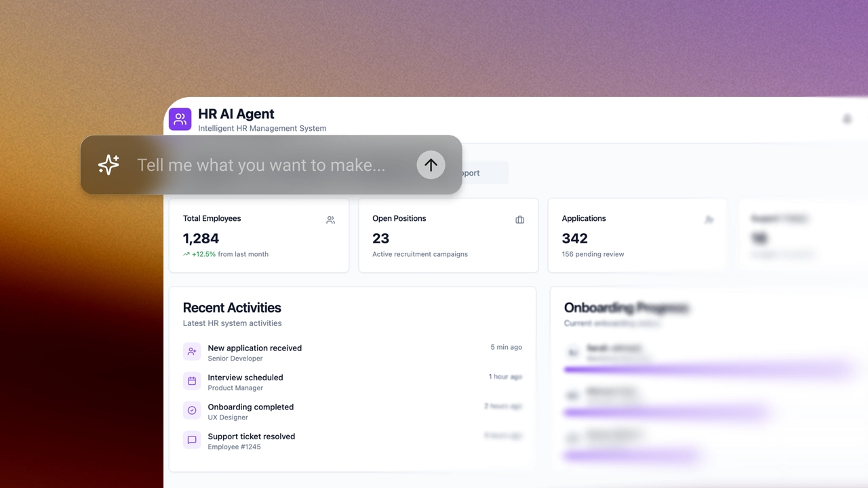Click the longest onboarding progress bar
Viewport: 868px width, 488px height.
[709, 369]
